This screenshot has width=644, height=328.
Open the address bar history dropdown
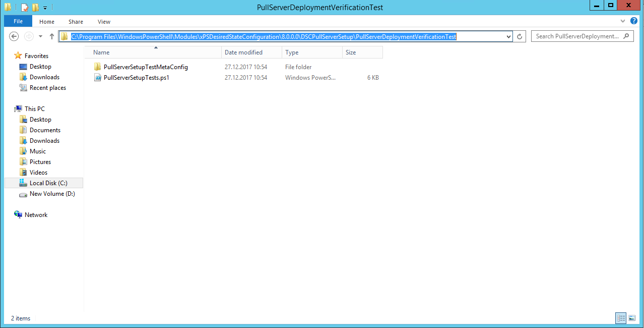508,36
